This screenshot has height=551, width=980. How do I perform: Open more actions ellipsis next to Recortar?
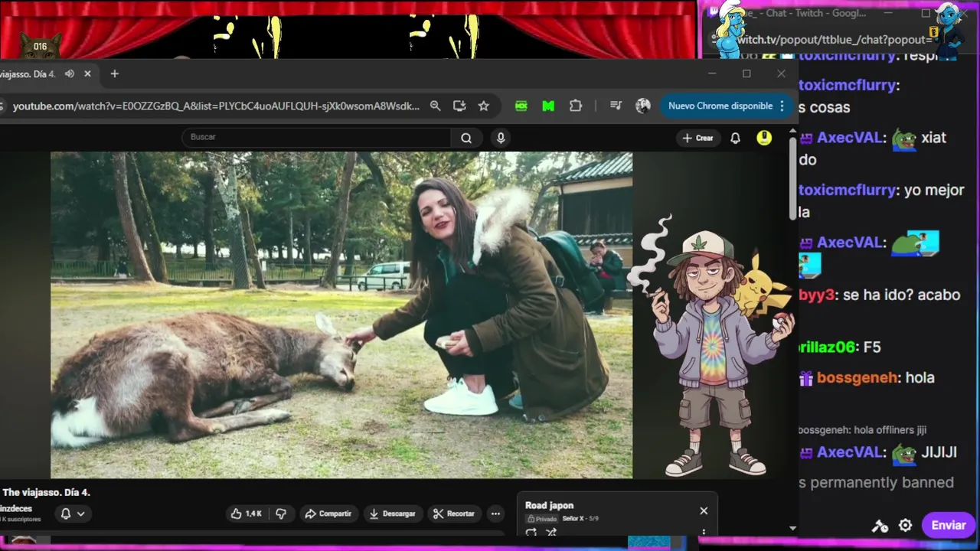tap(495, 514)
